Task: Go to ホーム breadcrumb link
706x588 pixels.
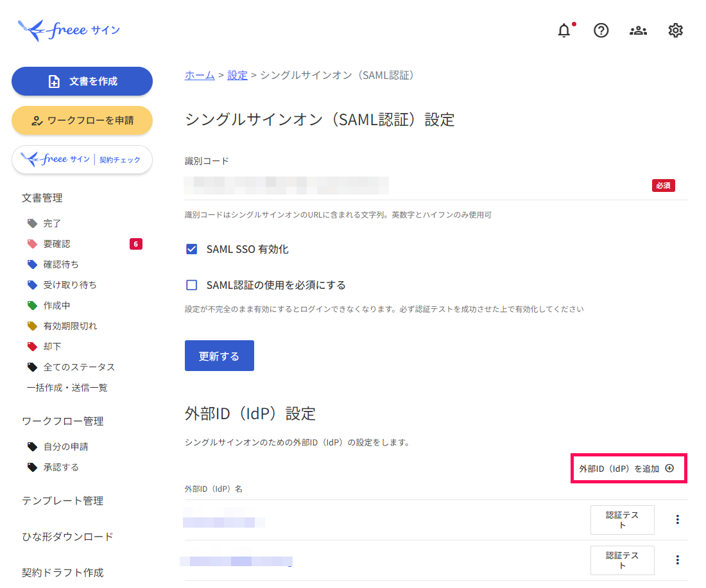Action: tap(200, 75)
